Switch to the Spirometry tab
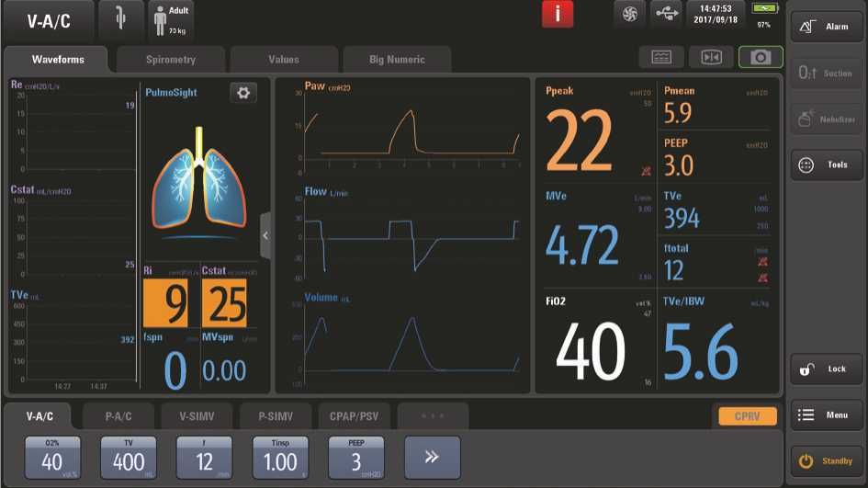The height and width of the screenshot is (488, 868). [171, 60]
